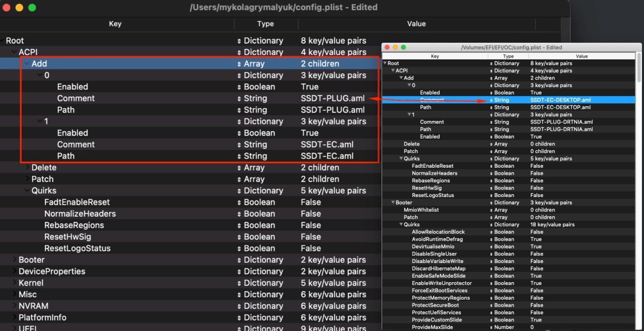Collapse the Add array in the large window
Viewport: 644px width, 331px height.
(x=27, y=64)
